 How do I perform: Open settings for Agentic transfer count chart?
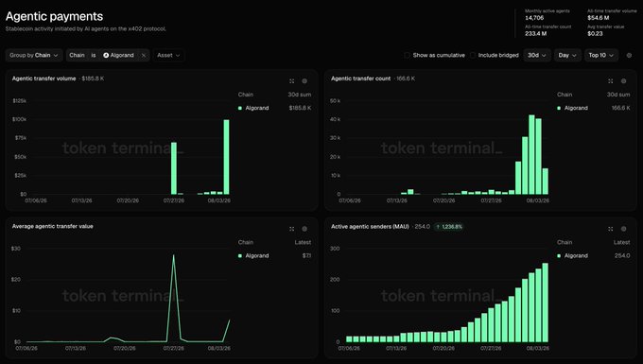[x=624, y=81]
